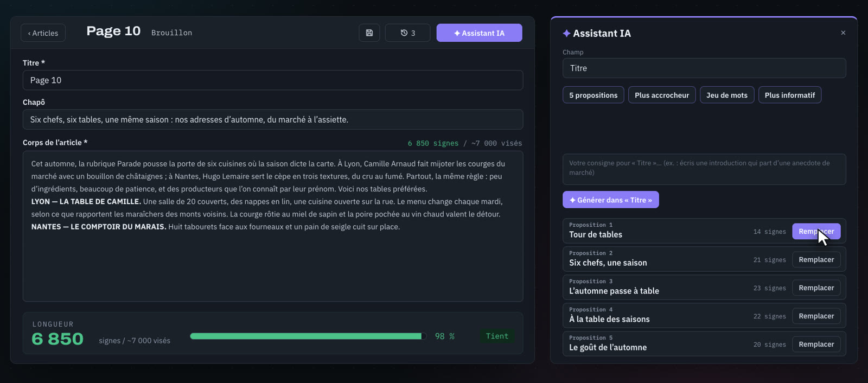Click the Proposition 1 text Tour de tables
The height and width of the screenshot is (383, 868).
[x=595, y=234]
